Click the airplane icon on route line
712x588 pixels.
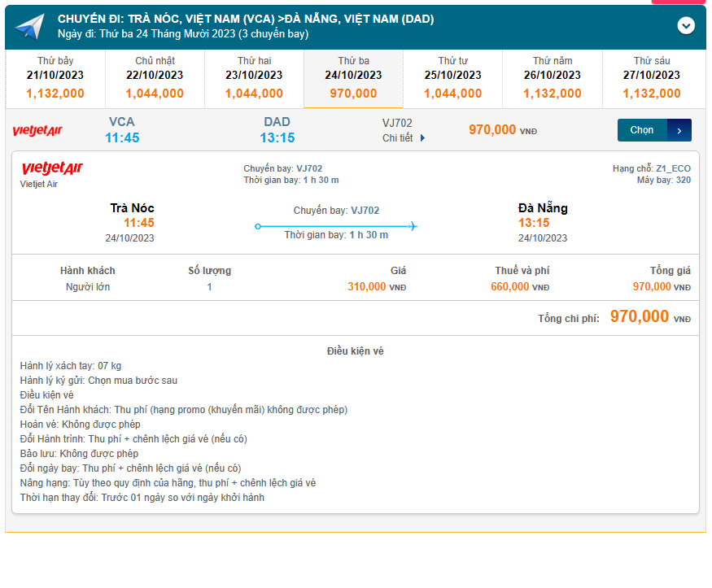[x=413, y=226]
